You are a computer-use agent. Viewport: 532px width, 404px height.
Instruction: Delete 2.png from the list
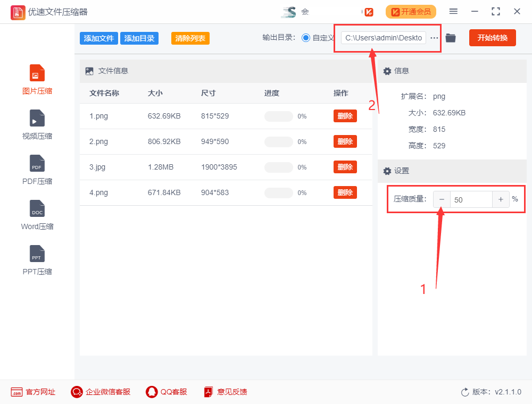coord(345,141)
